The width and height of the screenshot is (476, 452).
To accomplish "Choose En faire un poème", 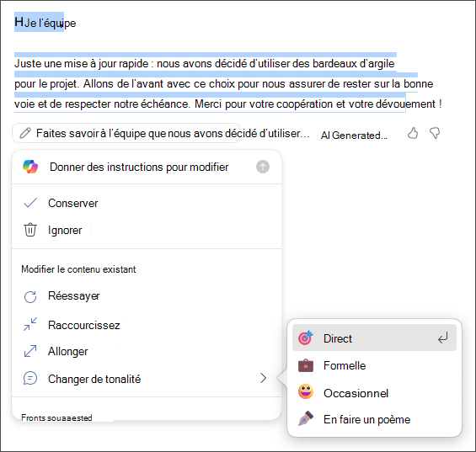I will click(374, 419).
